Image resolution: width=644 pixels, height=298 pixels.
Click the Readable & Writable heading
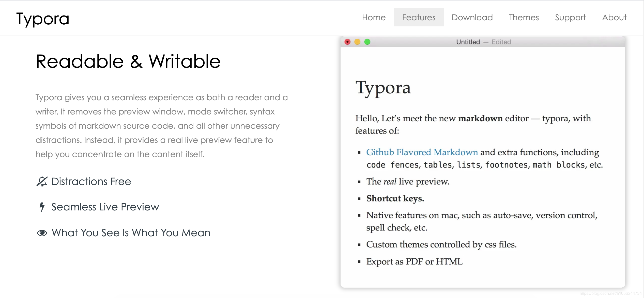[128, 61]
